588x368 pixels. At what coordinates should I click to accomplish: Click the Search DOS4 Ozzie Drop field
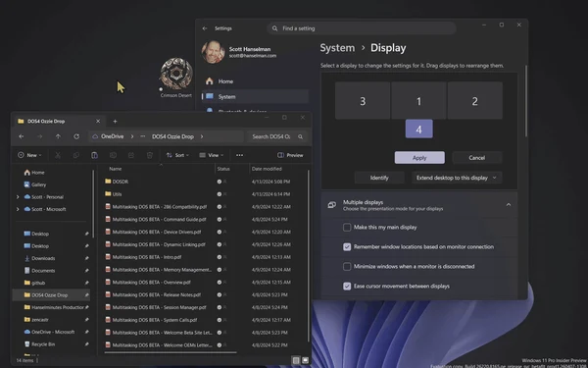pyautogui.click(x=277, y=136)
